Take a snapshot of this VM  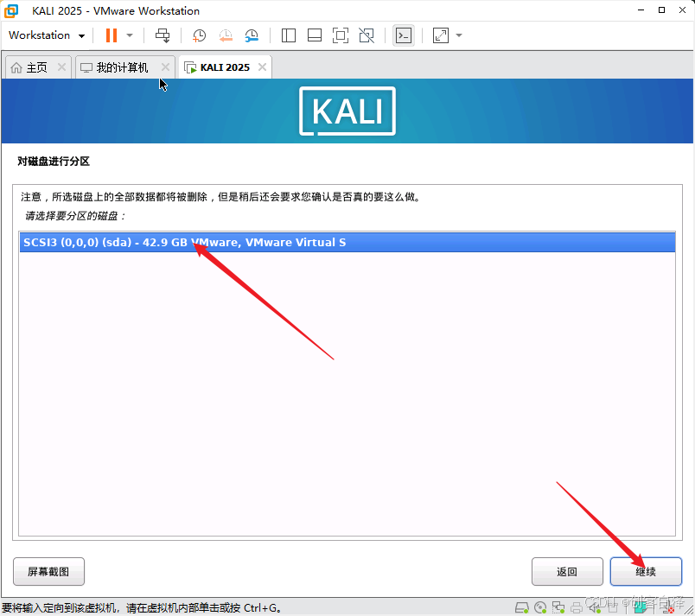pyautogui.click(x=199, y=35)
